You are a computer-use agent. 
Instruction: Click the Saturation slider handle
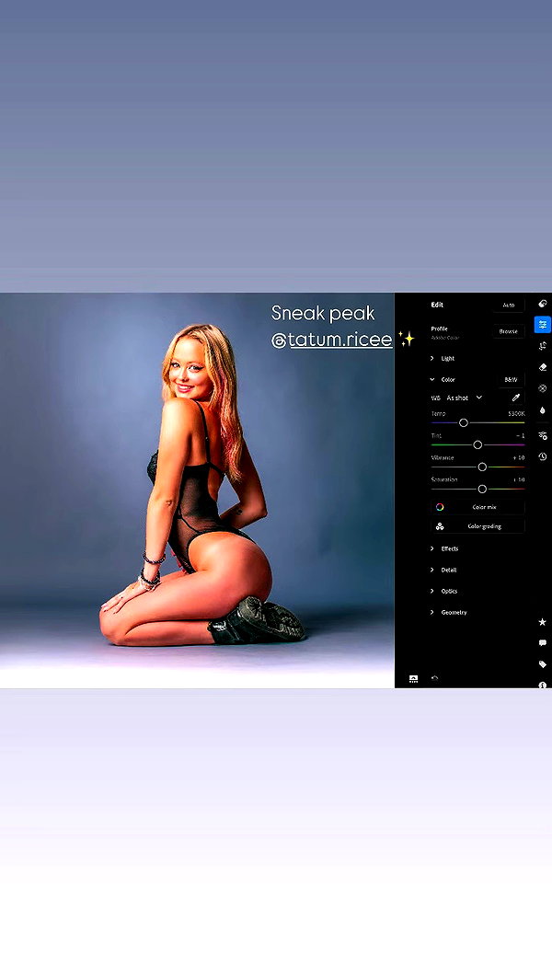482,489
